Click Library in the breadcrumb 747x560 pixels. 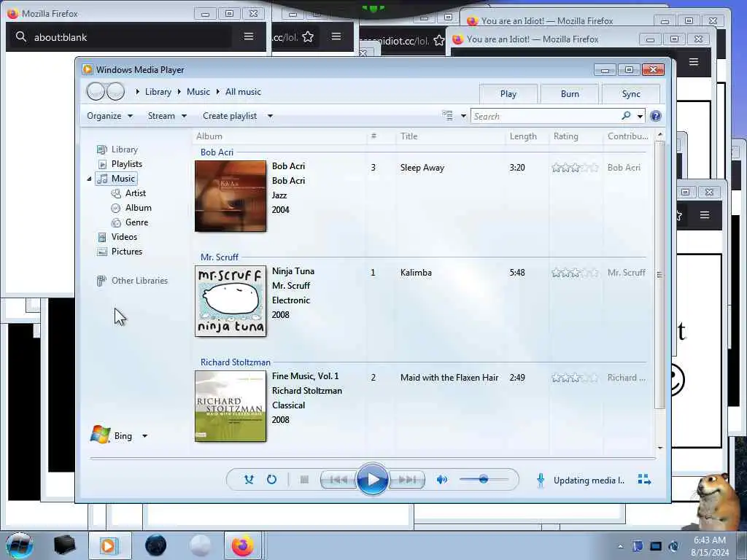coord(158,92)
